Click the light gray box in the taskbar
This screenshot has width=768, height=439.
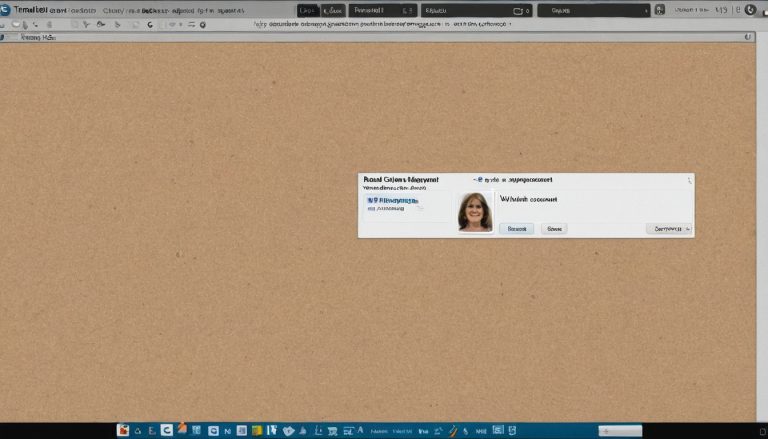tap(620, 431)
